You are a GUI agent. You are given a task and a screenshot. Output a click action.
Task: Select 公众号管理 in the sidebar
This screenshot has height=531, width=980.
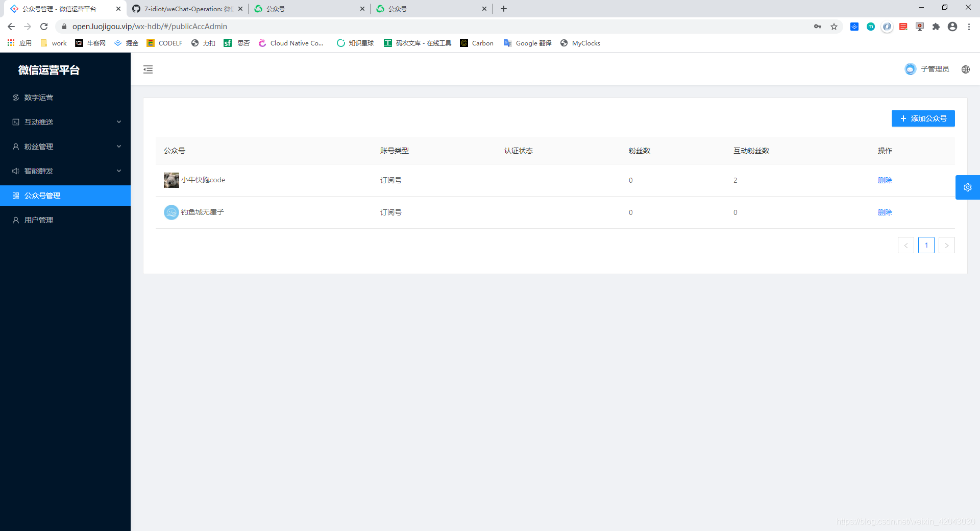65,196
